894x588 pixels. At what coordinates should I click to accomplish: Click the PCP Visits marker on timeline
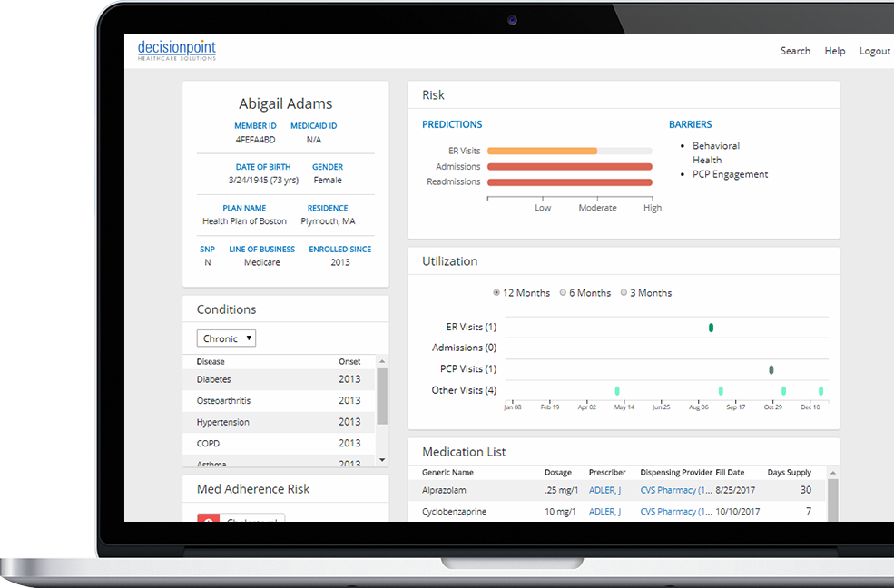click(771, 370)
